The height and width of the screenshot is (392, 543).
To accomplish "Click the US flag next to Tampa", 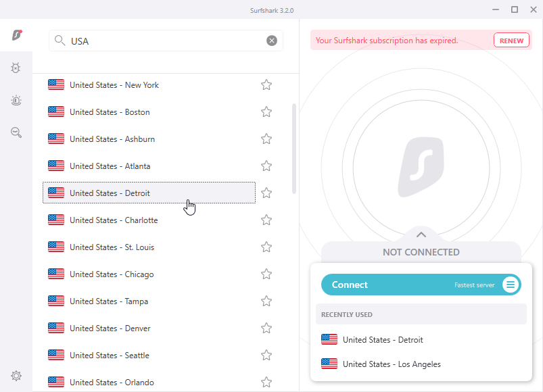I will [56, 301].
